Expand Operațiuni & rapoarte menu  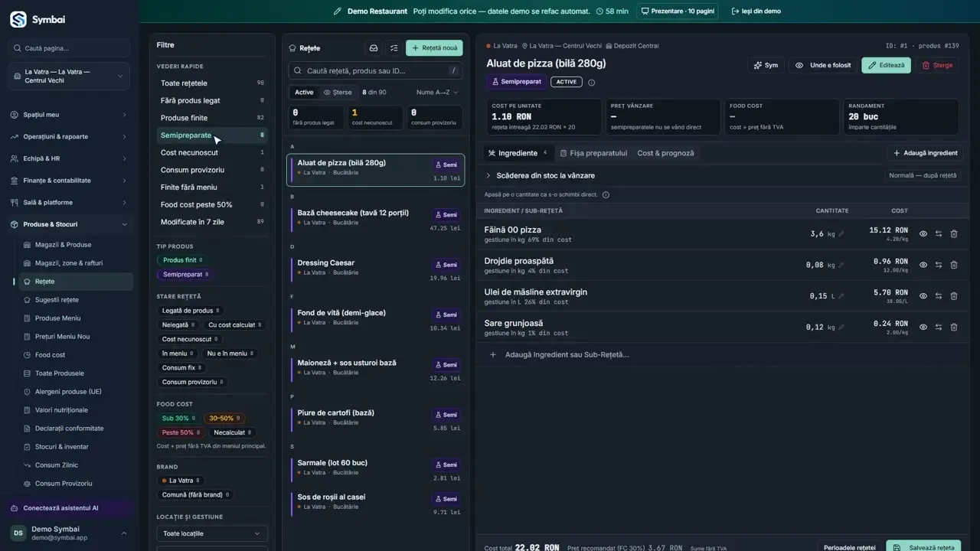click(69, 137)
